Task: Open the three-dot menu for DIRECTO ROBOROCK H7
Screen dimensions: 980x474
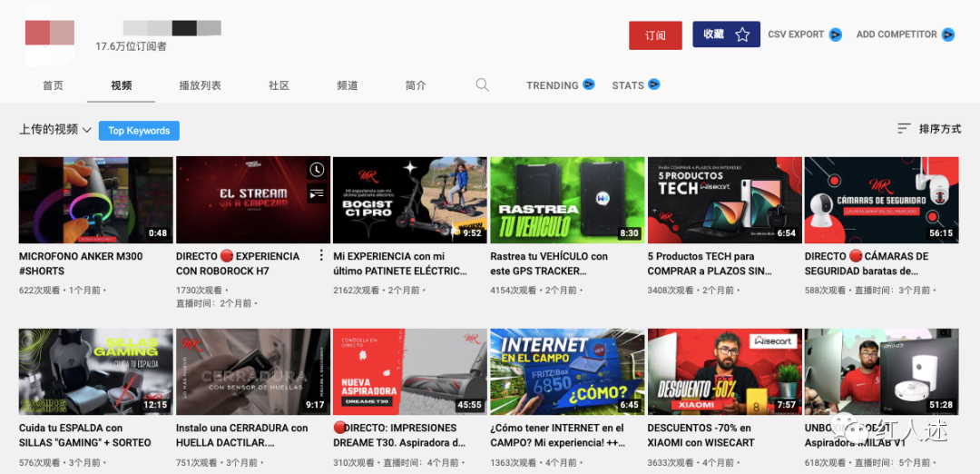Action: (321, 255)
